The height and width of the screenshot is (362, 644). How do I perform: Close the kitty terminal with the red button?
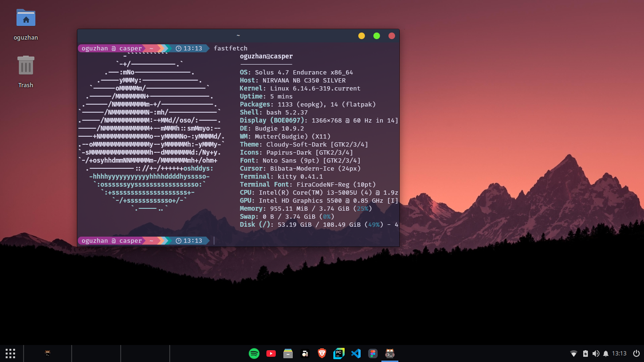pos(392,36)
